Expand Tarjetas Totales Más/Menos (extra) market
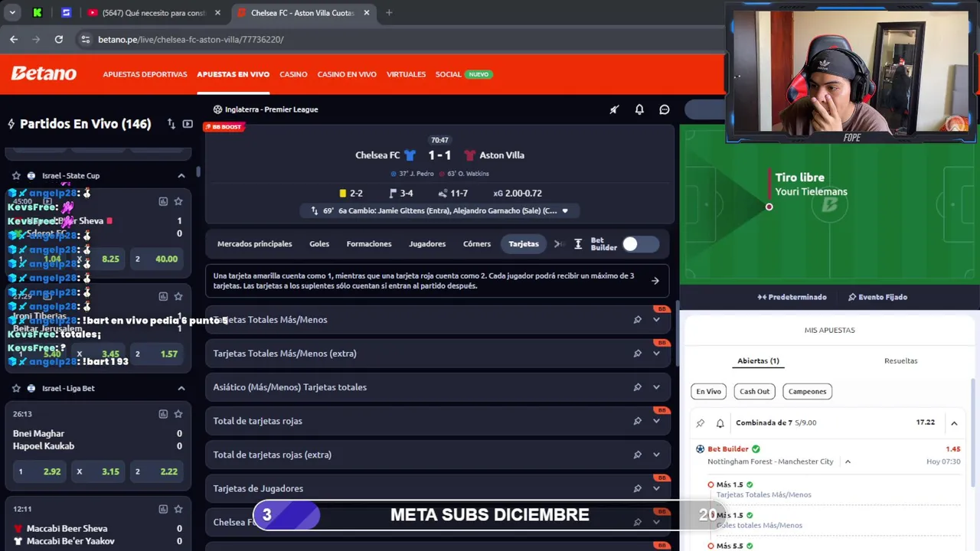Screen dimensions: 980x551 point(656,354)
